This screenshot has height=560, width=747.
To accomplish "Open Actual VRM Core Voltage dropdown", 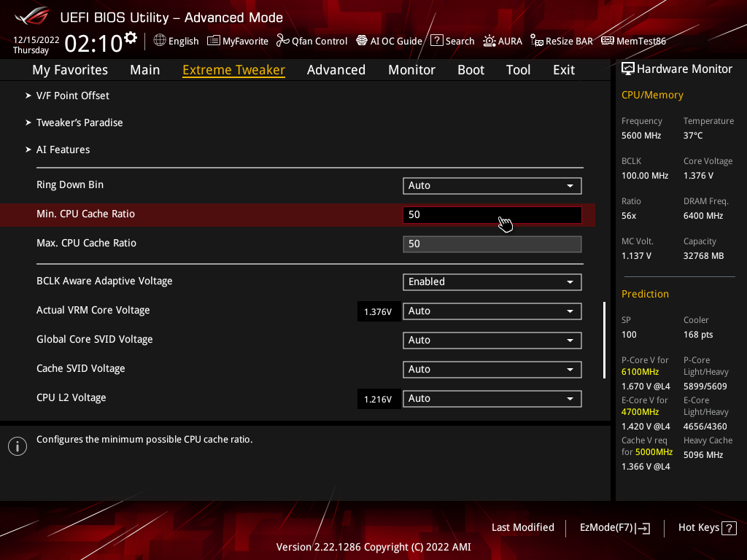I will coord(492,311).
